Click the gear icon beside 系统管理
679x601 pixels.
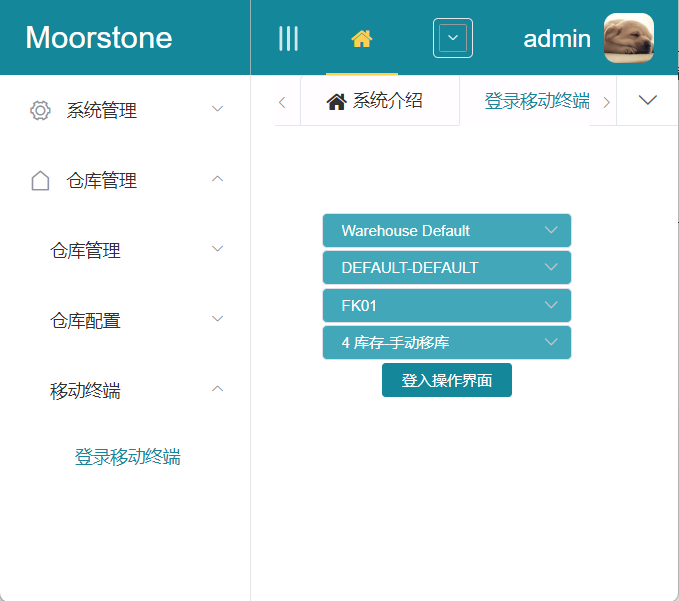pyautogui.click(x=40, y=110)
